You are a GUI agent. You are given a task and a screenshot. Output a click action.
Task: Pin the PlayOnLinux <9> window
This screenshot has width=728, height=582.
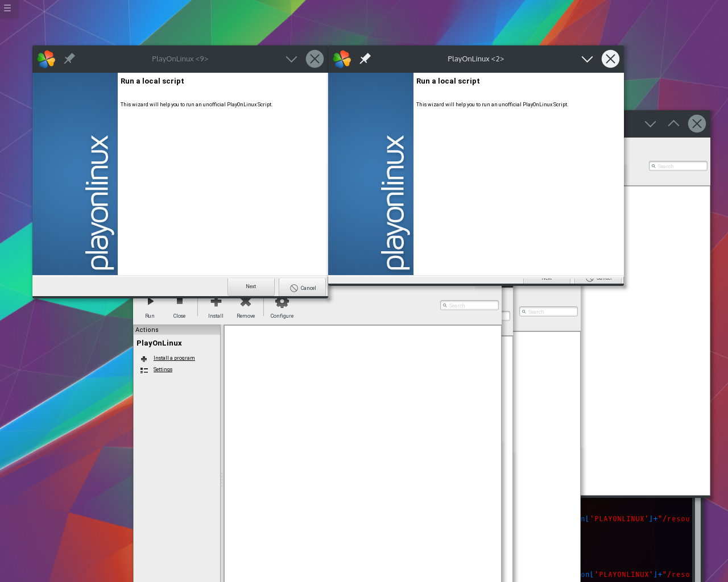tap(69, 59)
